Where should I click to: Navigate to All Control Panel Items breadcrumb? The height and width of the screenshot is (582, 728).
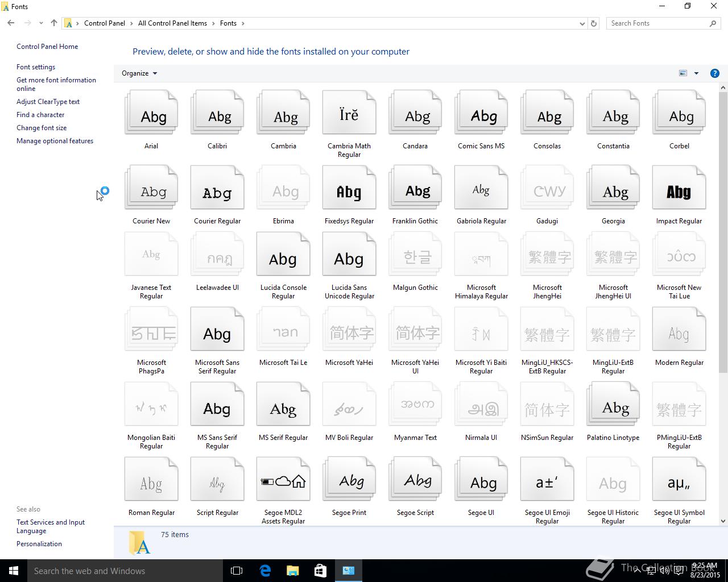172,23
